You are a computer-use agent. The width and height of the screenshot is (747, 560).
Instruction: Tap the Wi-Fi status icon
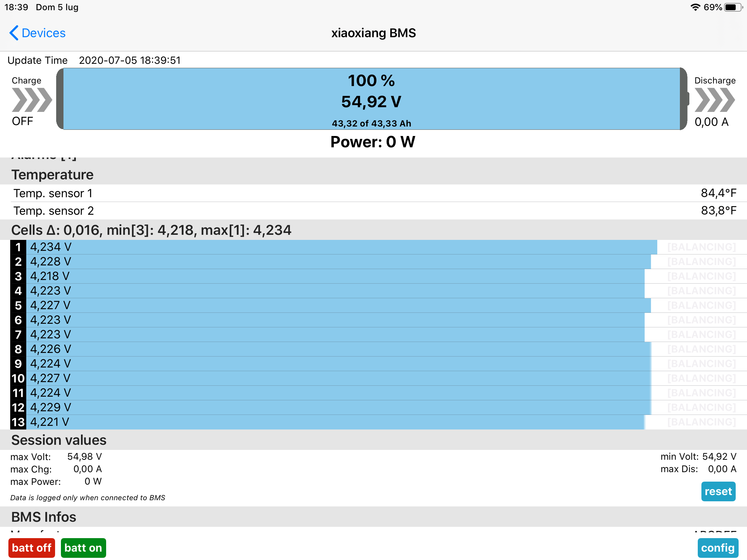(695, 7)
